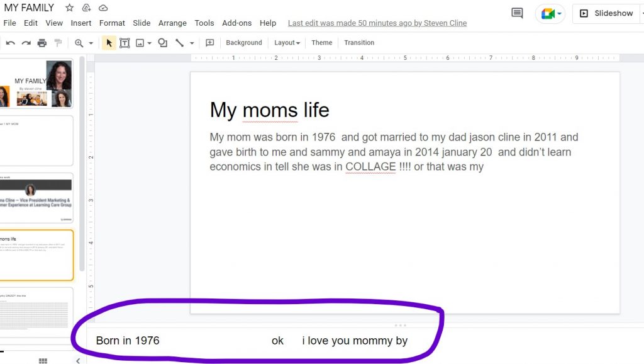Open the Insert menu
Viewport: 644px width, 364px height.
coord(81,23)
